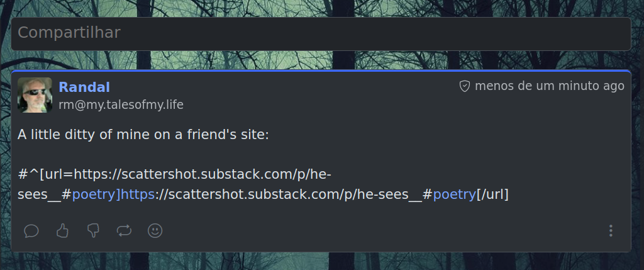Click the shield privacy icon beside the timestamp
The width and height of the screenshot is (644, 270).
[x=465, y=86]
